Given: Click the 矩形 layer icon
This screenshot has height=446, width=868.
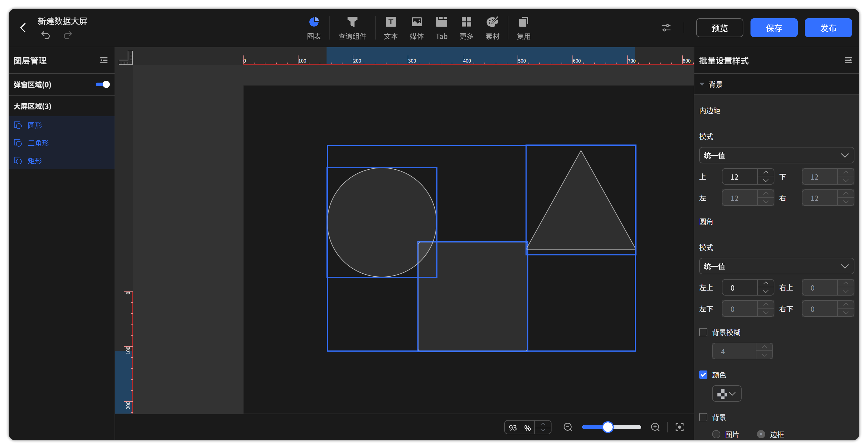Looking at the screenshot, I should click(18, 160).
